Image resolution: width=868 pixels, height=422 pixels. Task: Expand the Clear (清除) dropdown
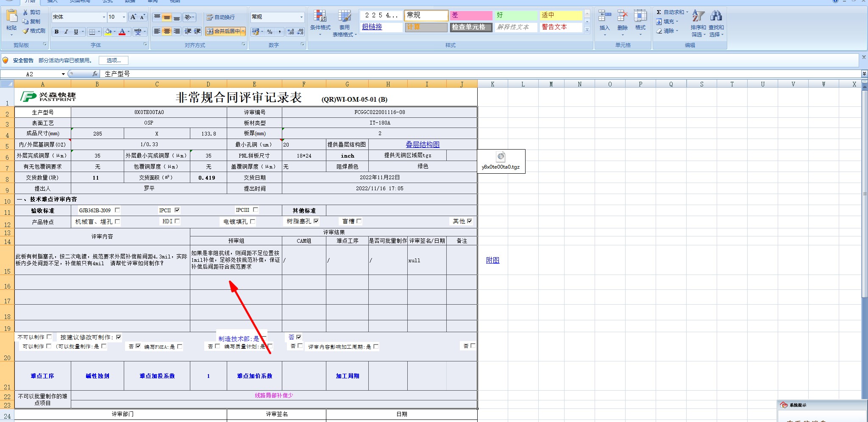coord(677,31)
